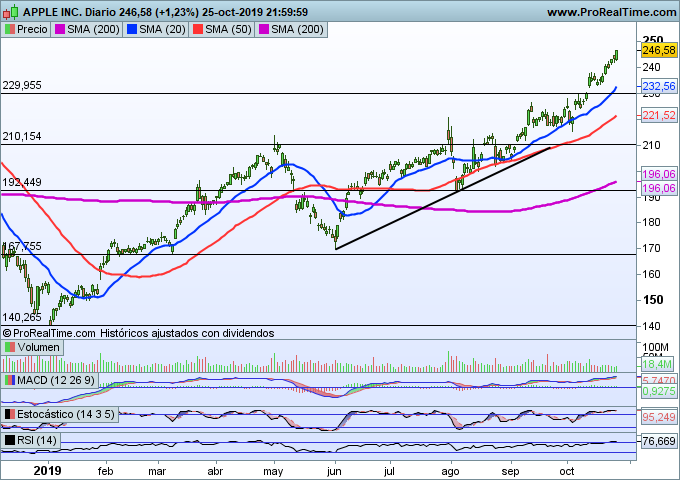680x480 pixels.
Task: Open the RSI (14) indicator label
Action: (x=31, y=440)
